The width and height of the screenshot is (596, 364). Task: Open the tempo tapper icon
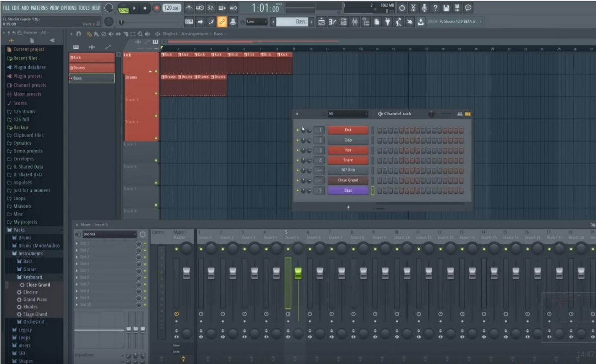[x=399, y=21]
